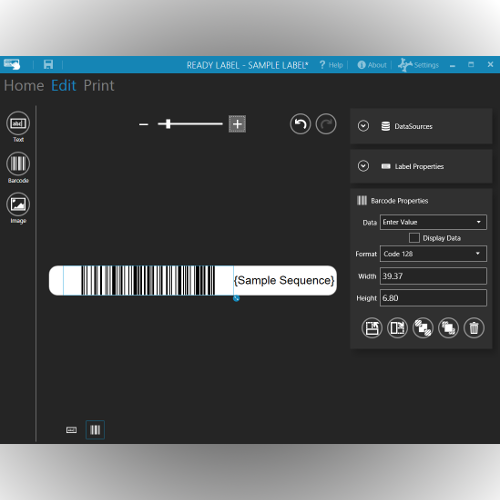Maximize the Ready Label window
The image size is (500, 500).
471,64
